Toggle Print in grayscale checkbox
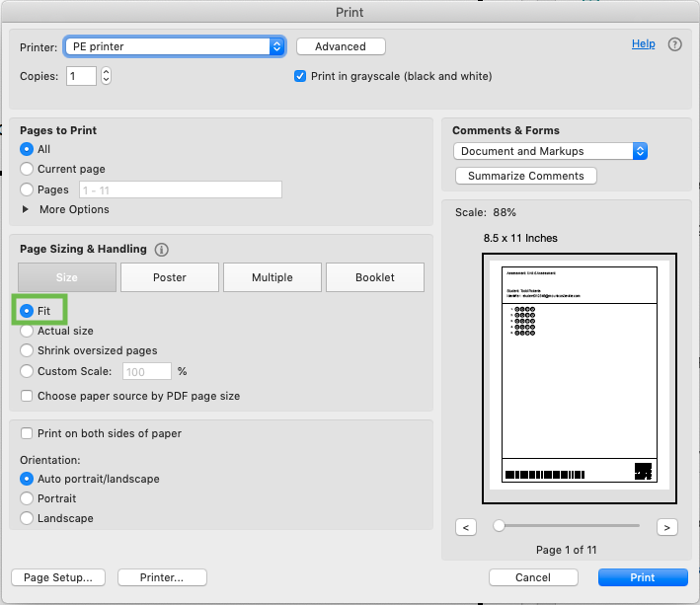The height and width of the screenshot is (605, 700). tap(300, 76)
